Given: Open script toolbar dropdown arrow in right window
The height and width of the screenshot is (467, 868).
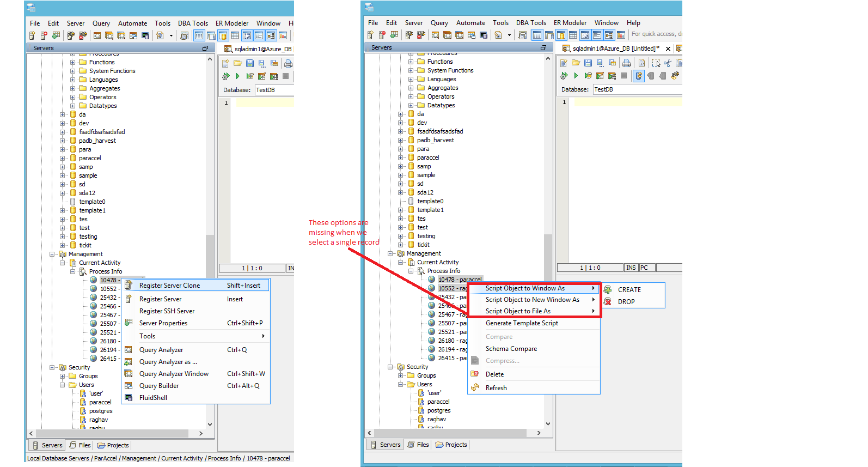Looking at the screenshot, I should tap(509, 35).
